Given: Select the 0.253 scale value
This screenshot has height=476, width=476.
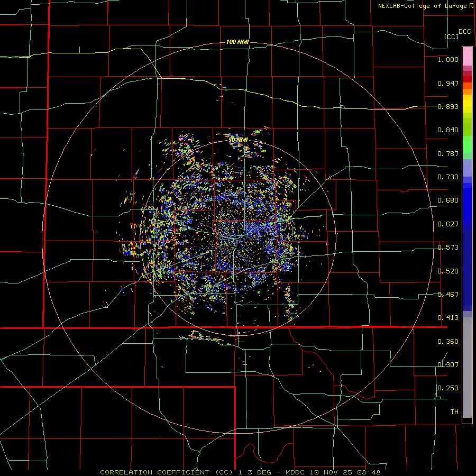Looking at the screenshot, I should tap(448, 388).
